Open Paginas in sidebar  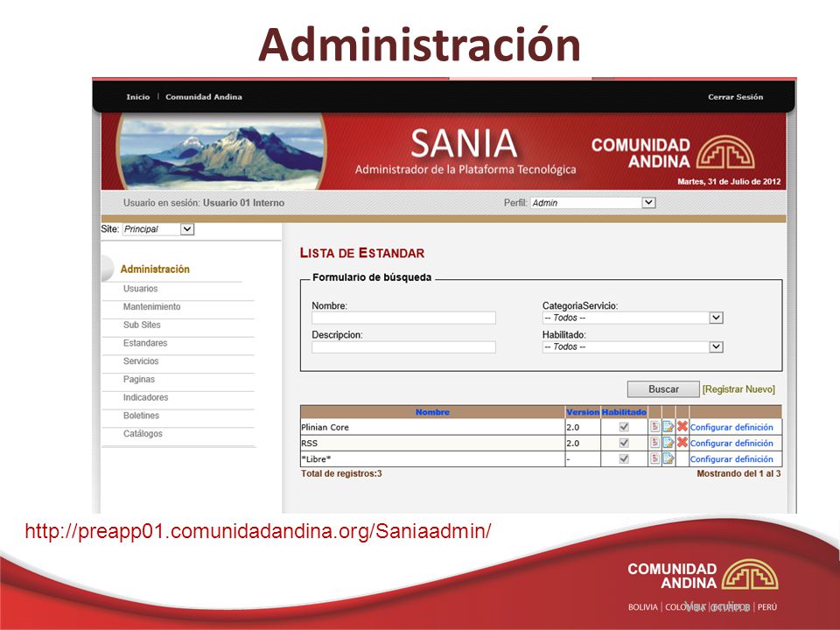pos(139,379)
